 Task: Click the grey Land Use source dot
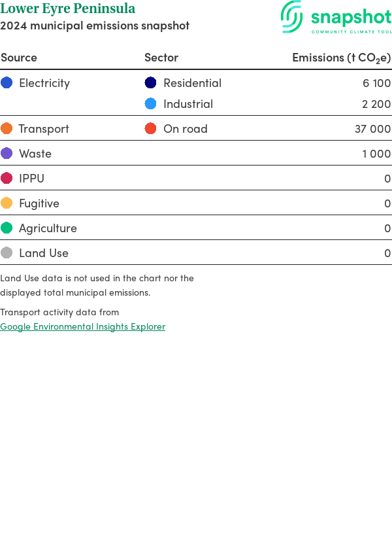(7, 252)
